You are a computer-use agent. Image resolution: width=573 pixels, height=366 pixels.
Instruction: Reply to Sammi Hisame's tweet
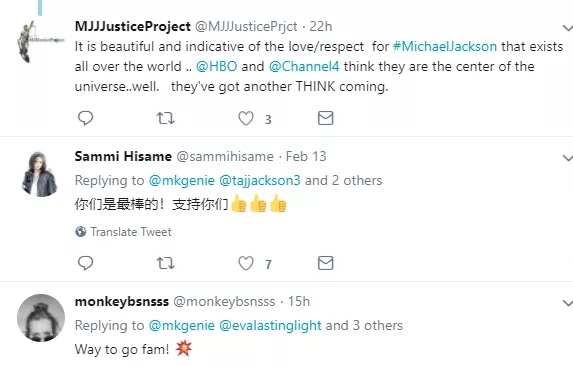click(x=86, y=263)
